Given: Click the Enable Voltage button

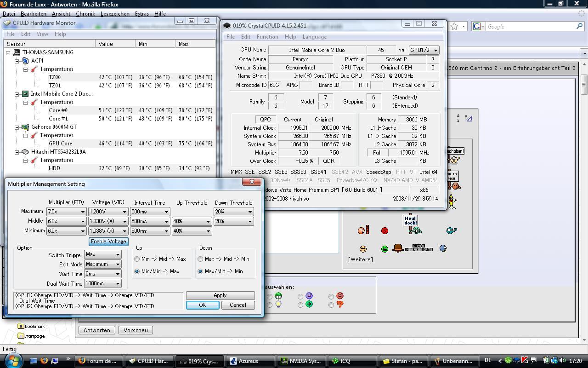Looking at the screenshot, I should coord(108,241).
